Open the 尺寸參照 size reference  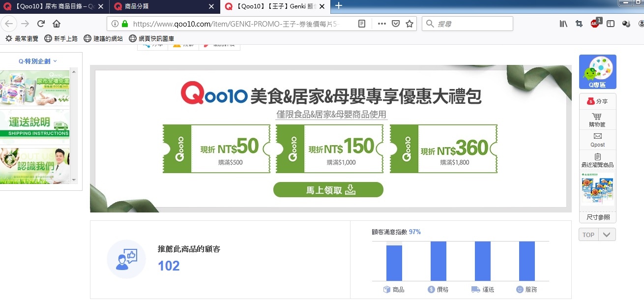pyautogui.click(x=598, y=217)
